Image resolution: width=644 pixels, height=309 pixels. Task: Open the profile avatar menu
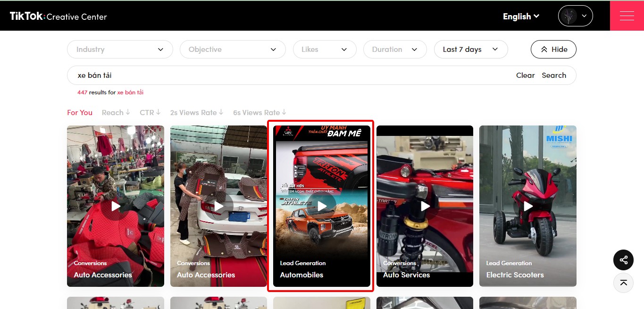575,16
